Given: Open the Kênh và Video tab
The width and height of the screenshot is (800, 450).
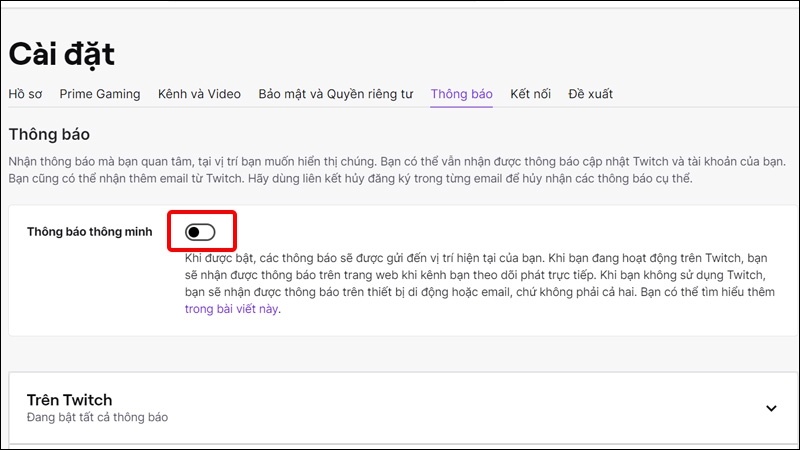Looking at the screenshot, I should coord(199,94).
